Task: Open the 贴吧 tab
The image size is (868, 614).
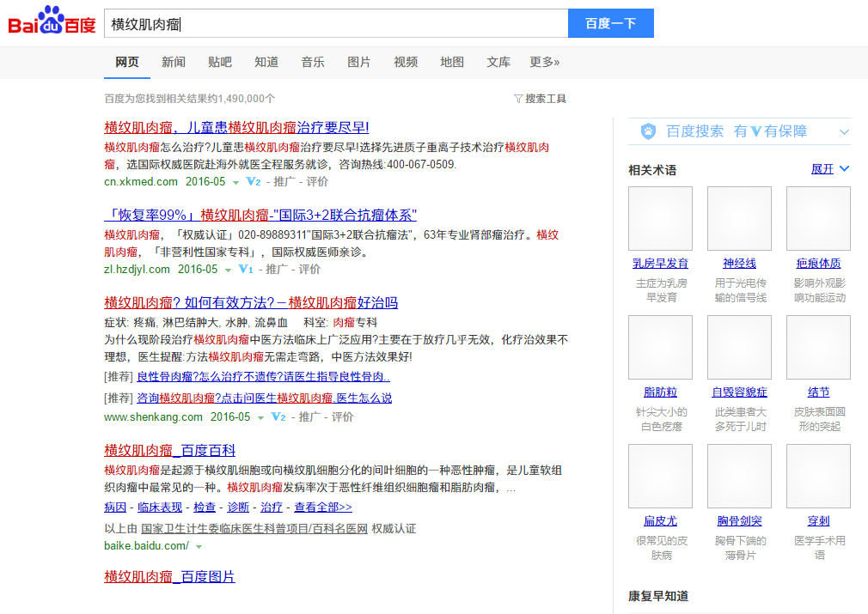Action: coord(220,62)
